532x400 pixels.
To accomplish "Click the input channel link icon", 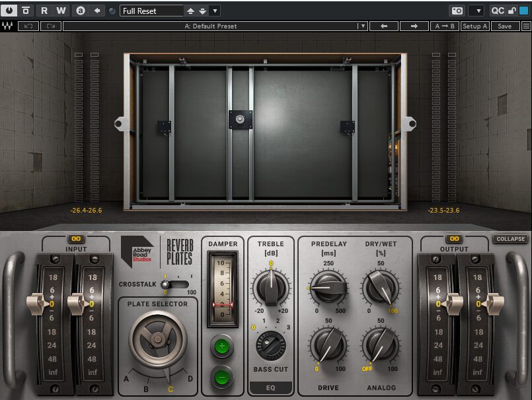I will (75, 239).
